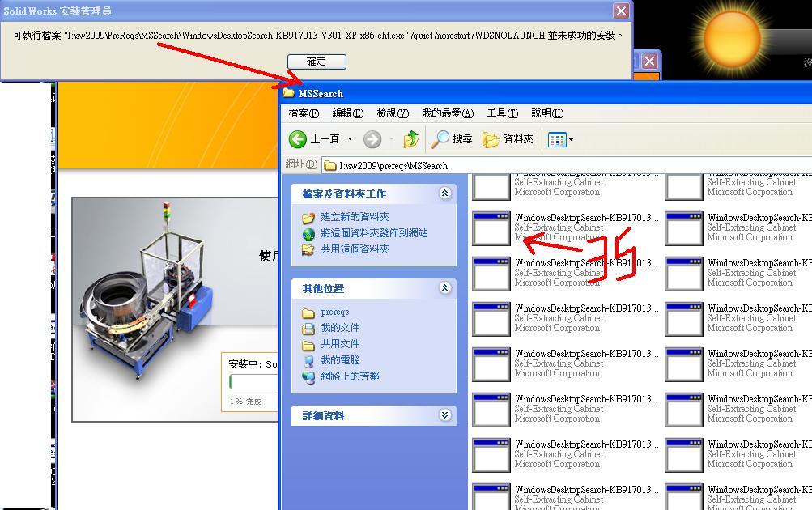Click the 建立新的資料夾 folder icon
The height and width of the screenshot is (510, 812).
point(308,218)
